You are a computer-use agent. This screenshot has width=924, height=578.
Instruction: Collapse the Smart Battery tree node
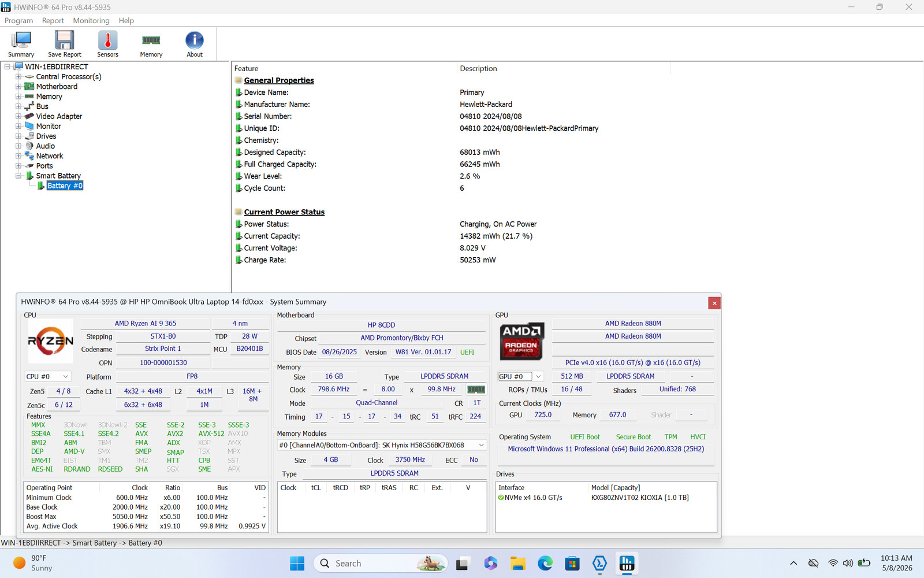(x=18, y=176)
